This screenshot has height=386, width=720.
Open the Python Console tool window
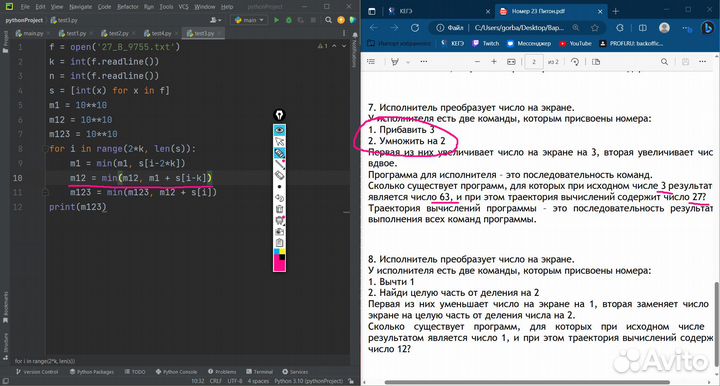(176, 372)
